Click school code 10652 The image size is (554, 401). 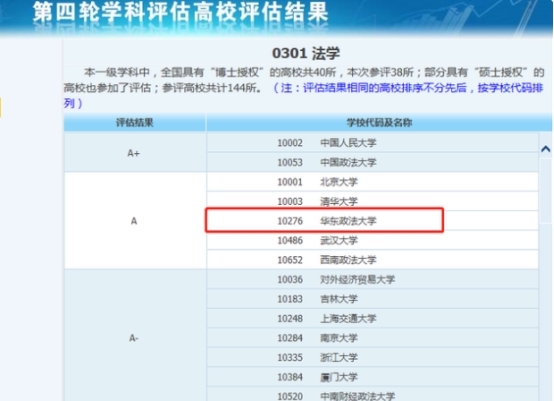[x=290, y=260]
